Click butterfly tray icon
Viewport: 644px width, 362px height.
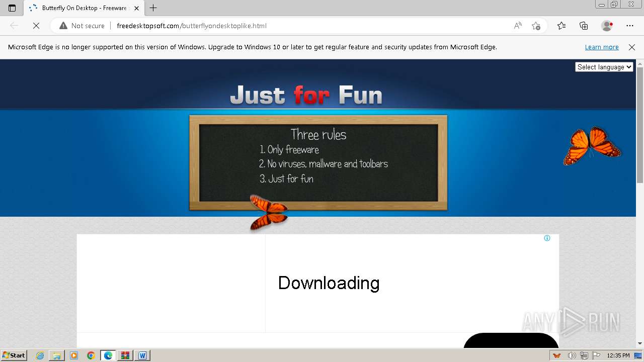click(556, 355)
